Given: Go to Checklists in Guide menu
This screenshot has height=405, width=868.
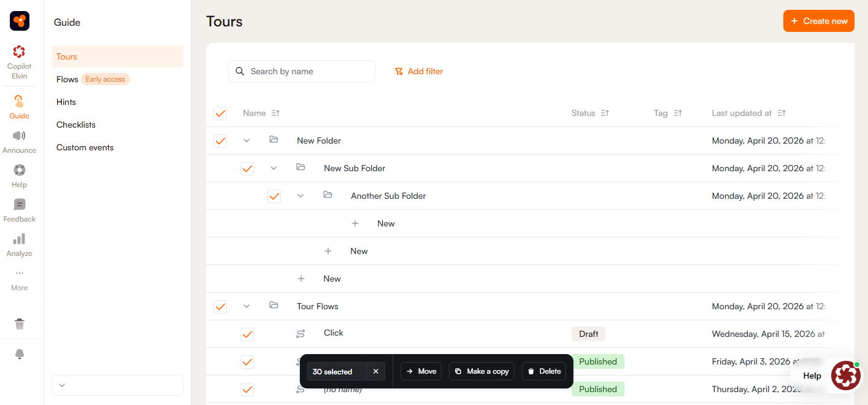Looking at the screenshot, I should click(76, 125).
